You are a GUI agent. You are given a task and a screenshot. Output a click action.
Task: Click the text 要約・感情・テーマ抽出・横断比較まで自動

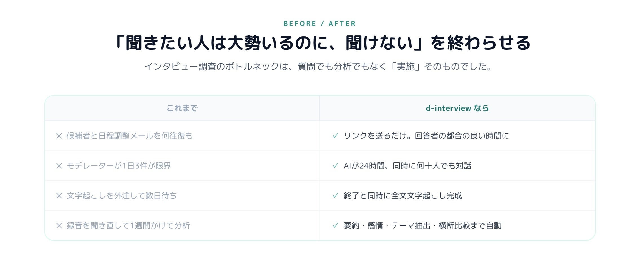tap(423, 226)
